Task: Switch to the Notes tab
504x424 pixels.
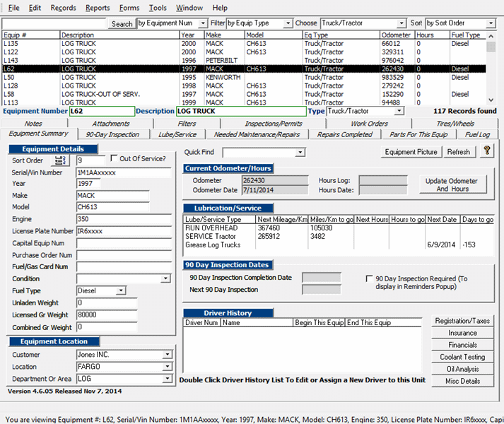Action: coord(33,124)
